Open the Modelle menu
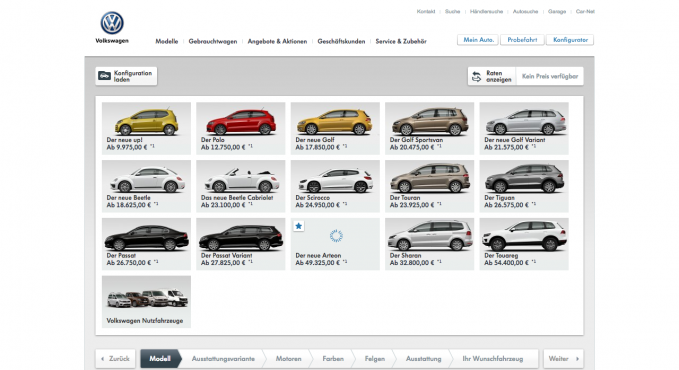Viewport: 679px width, 370px height. tap(167, 41)
